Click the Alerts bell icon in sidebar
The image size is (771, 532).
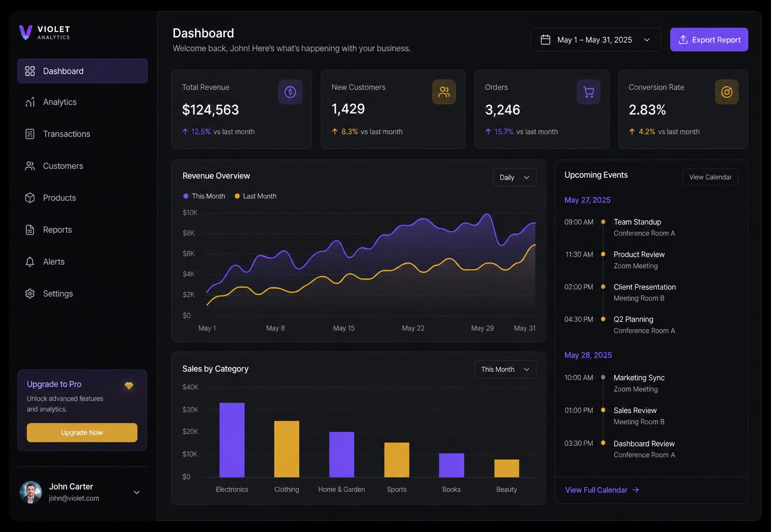30,262
